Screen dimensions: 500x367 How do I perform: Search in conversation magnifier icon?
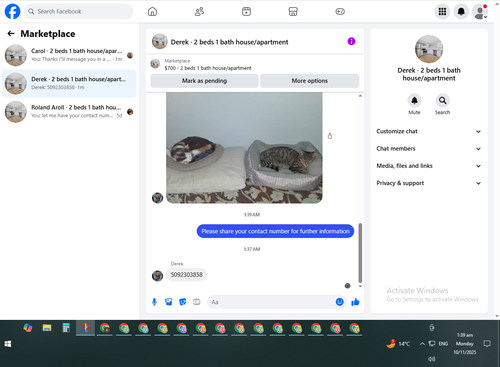click(442, 100)
